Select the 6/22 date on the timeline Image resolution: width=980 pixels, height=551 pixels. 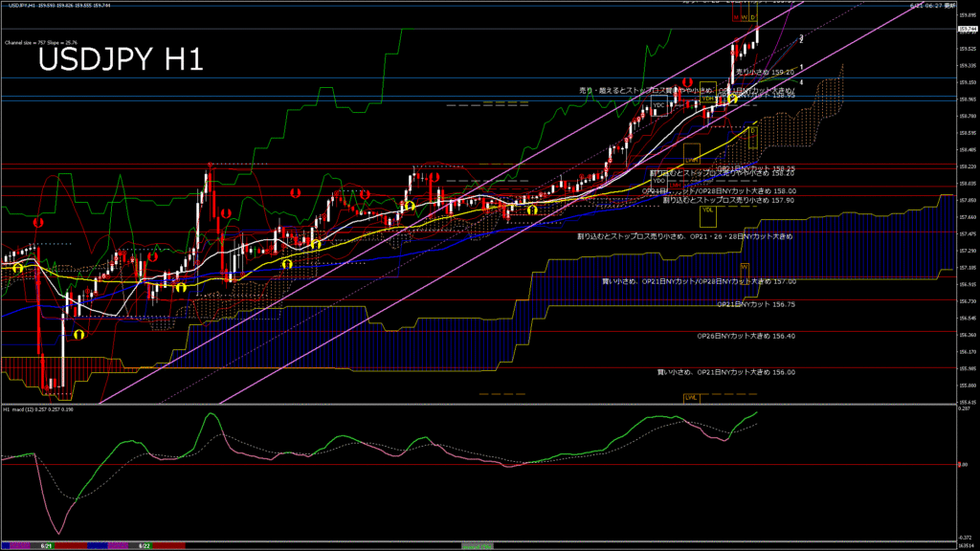click(x=145, y=545)
